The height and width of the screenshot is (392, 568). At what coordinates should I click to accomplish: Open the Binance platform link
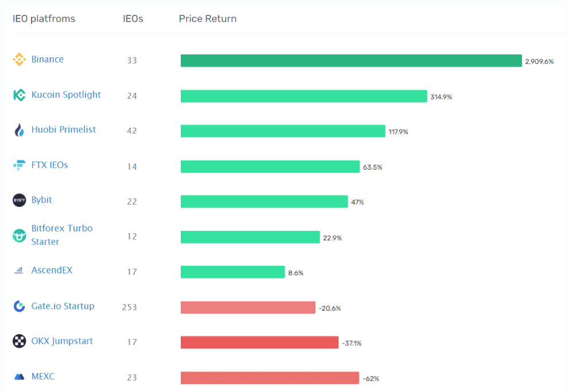[x=48, y=59]
